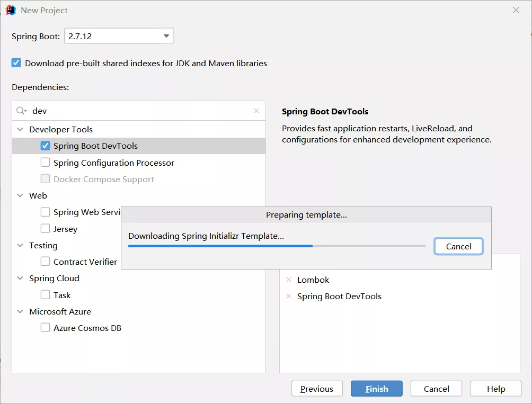
Task: Click the 'Developer Tools' group label
Action: 61,130
